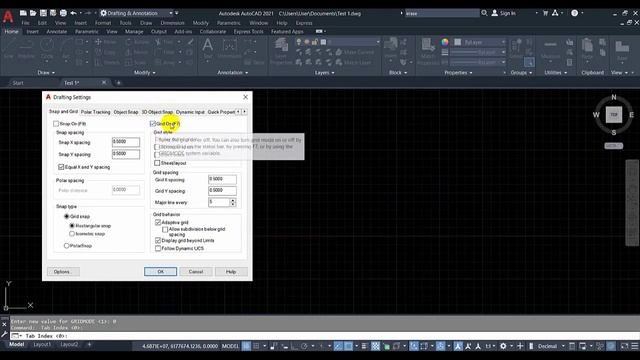This screenshot has height=360, width=640.
Task: Open the Drafting & Annotation workspace dropdown
Action: (171, 13)
